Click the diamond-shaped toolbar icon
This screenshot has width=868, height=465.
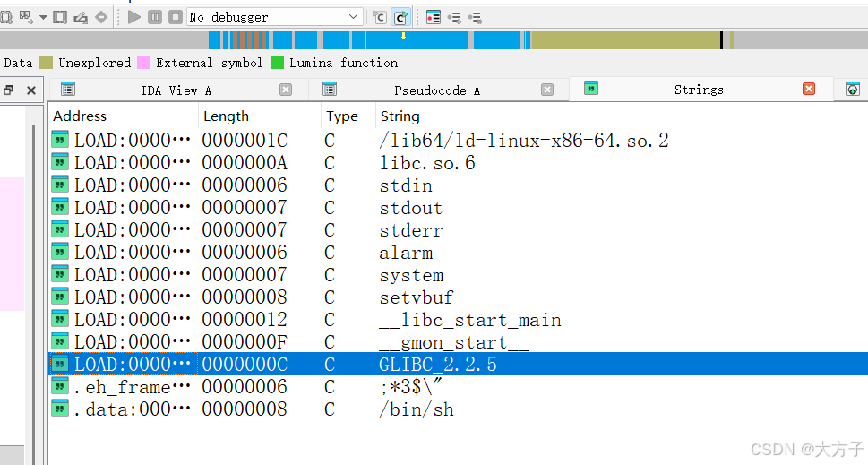point(100,17)
